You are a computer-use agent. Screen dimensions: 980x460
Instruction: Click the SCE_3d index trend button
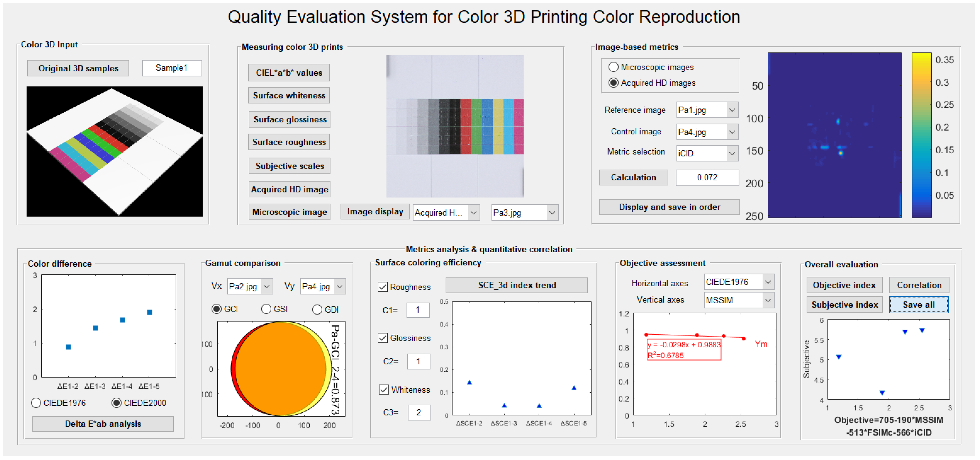pos(516,285)
